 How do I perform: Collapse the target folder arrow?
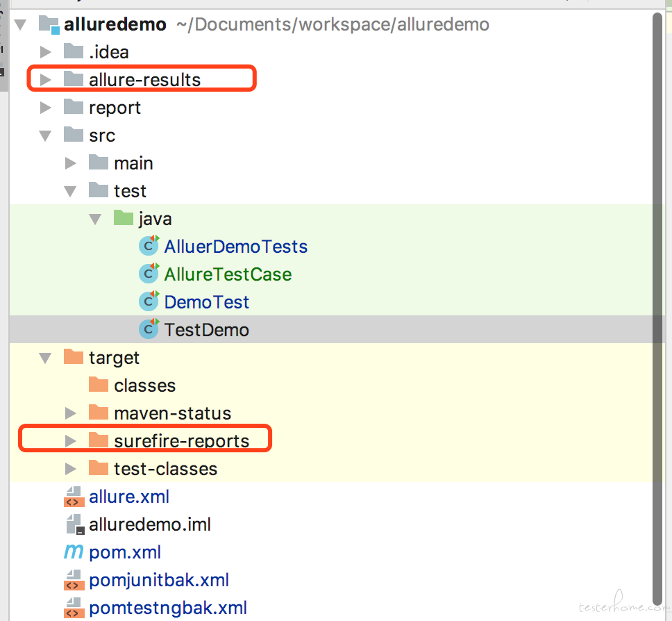45,358
